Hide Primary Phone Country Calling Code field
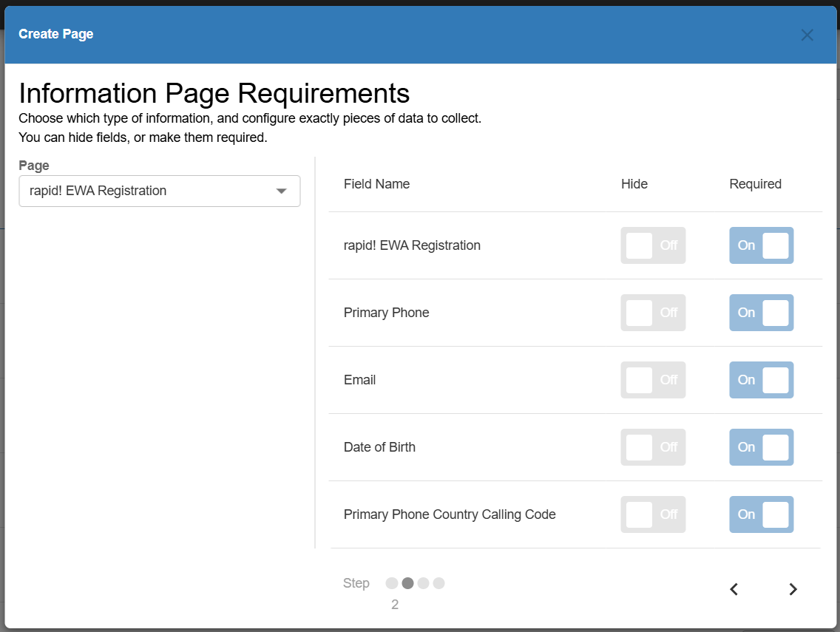The height and width of the screenshot is (632, 840). 653,514
